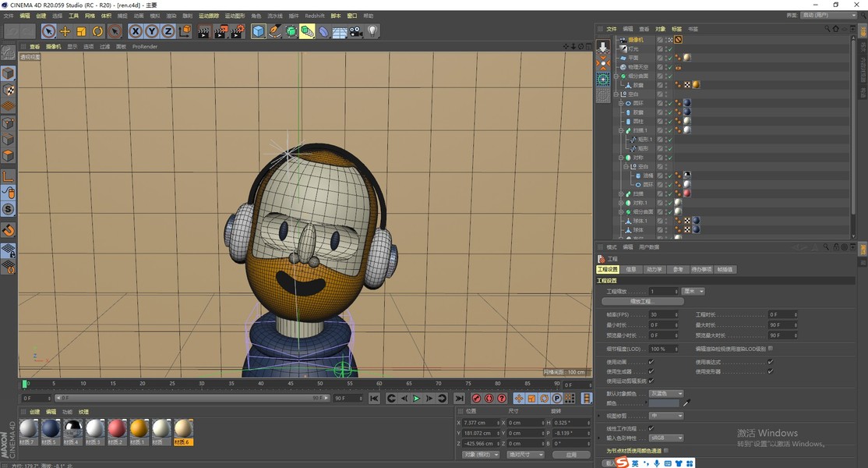Jump to the end of the animation
Screen dimensions: 868x468
[x=458, y=399]
